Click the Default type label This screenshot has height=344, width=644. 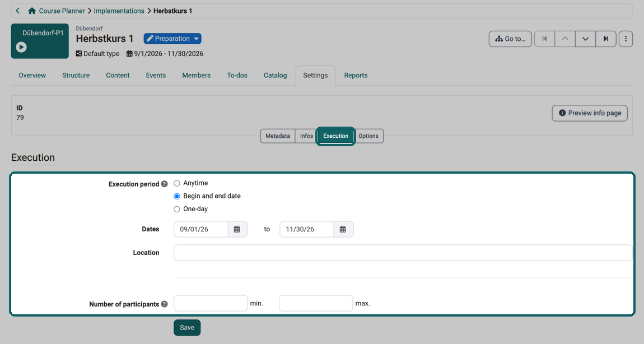pos(101,54)
